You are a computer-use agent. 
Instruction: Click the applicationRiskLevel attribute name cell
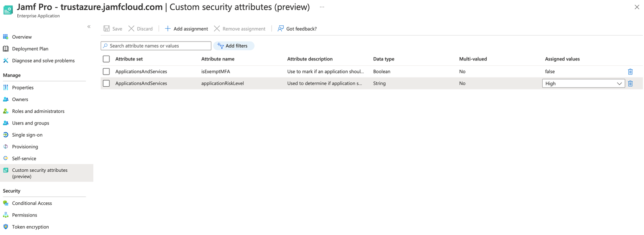tap(223, 83)
